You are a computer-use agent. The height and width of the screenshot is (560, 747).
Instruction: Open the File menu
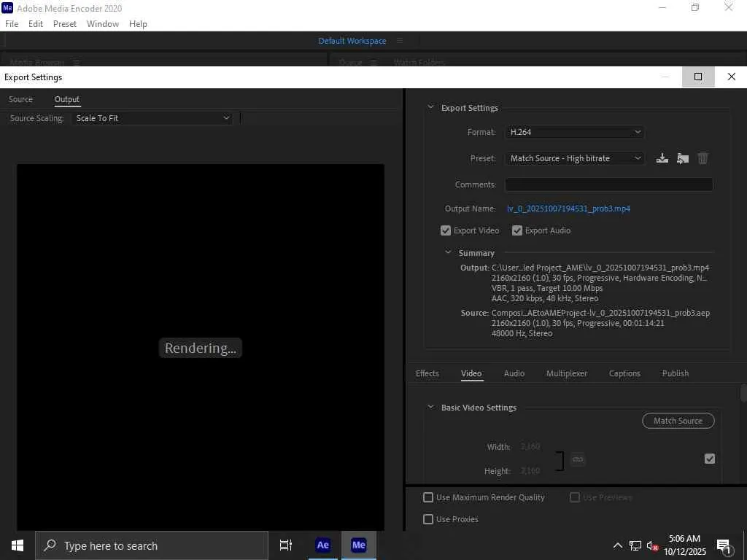pos(12,24)
